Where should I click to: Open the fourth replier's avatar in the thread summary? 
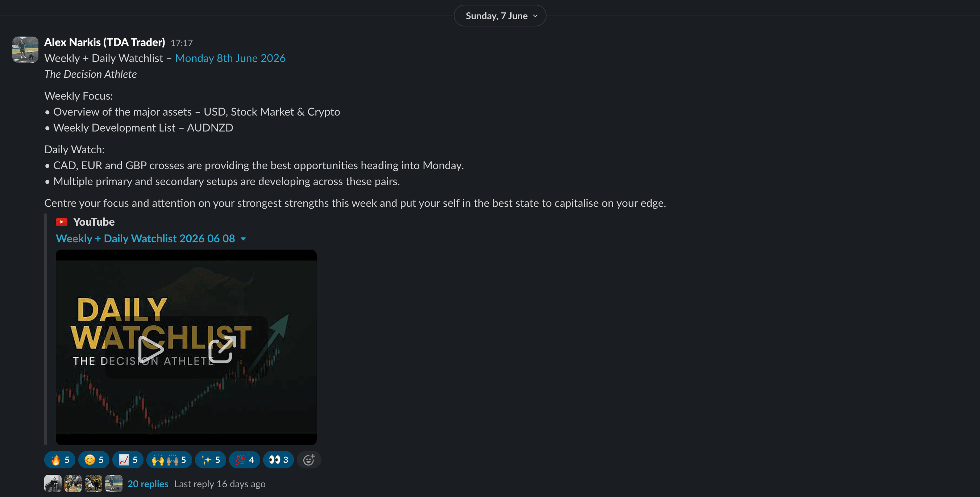click(x=114, y=484)
